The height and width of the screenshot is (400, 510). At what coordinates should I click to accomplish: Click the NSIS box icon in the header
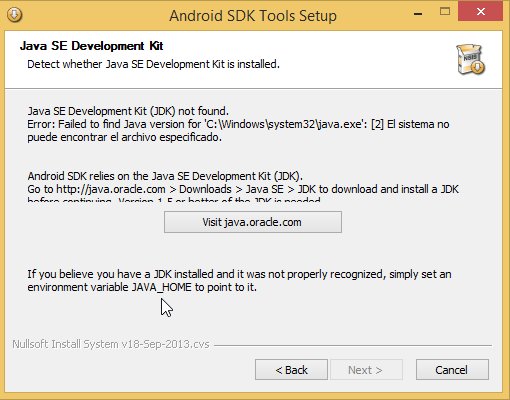click(x=470, y=59)
